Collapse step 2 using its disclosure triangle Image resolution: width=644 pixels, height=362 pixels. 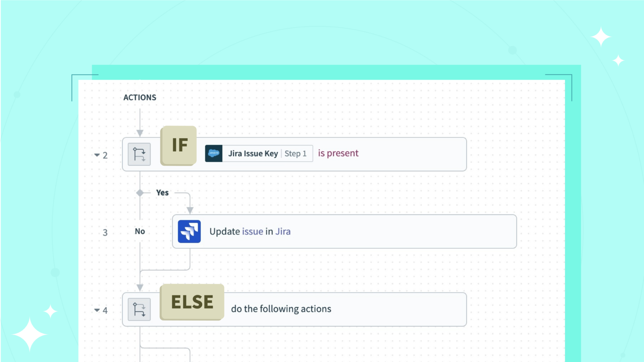click(97, 155)
